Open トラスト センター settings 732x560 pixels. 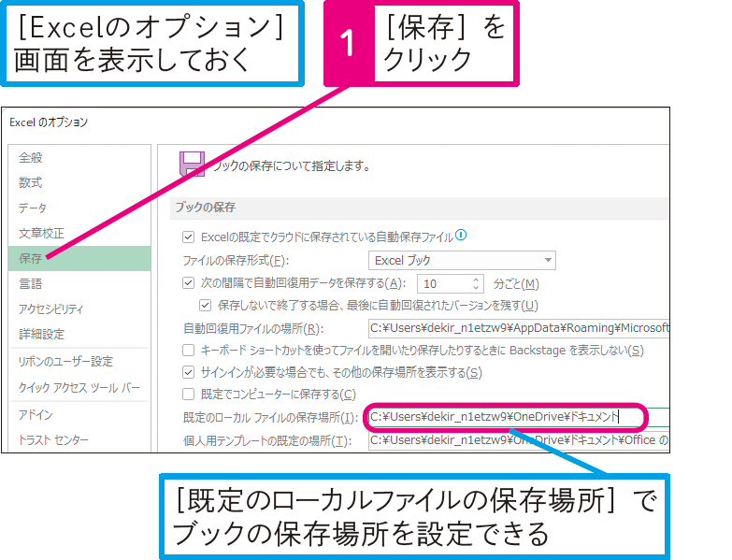pyautogui.click(x=53, y=439)
